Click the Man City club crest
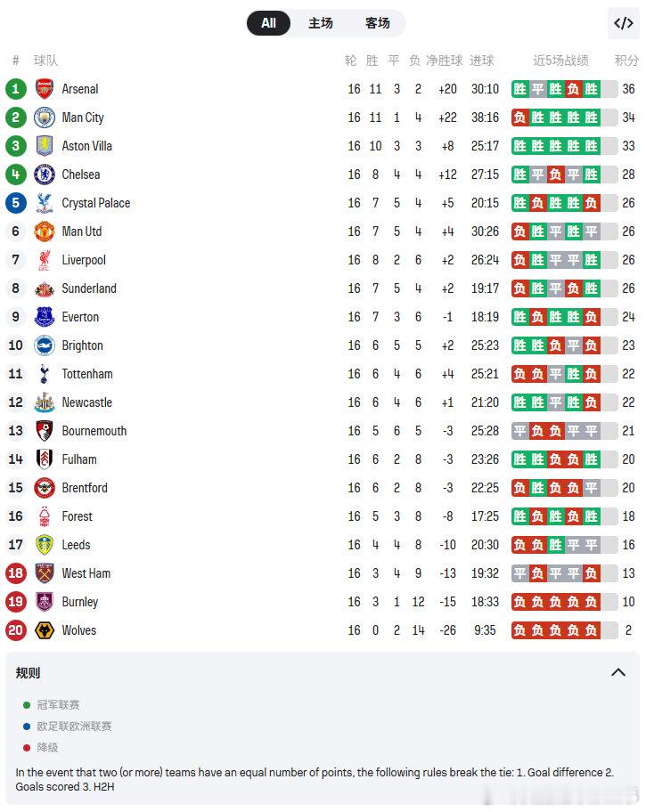646x812 pixels. point(45,118)
